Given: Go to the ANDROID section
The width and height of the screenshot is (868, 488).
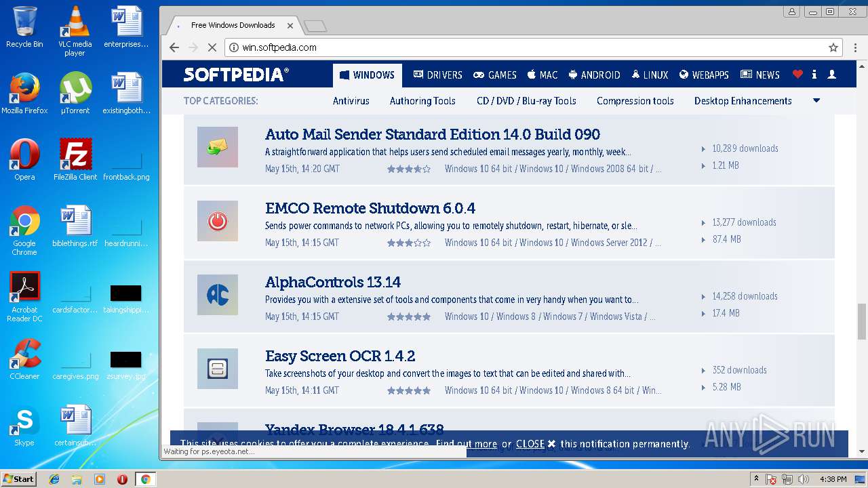Looking at the screenshot, I should coord(595,75).
